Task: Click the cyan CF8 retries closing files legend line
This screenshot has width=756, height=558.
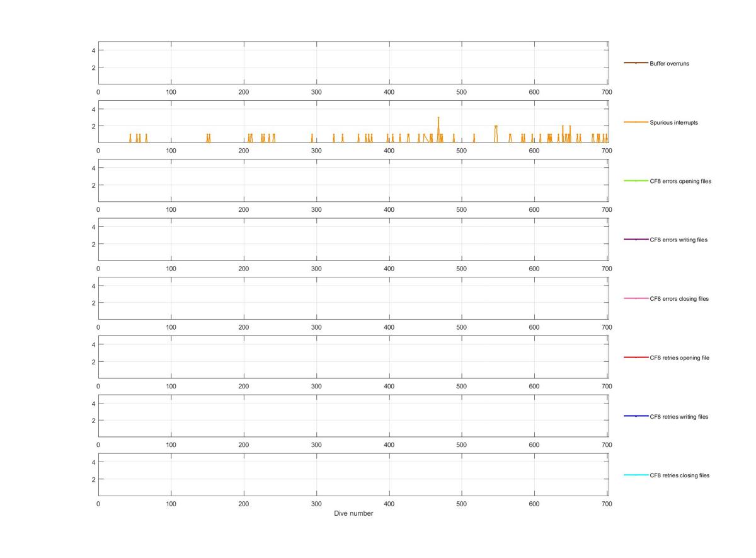Action: [x=636, y=475]
